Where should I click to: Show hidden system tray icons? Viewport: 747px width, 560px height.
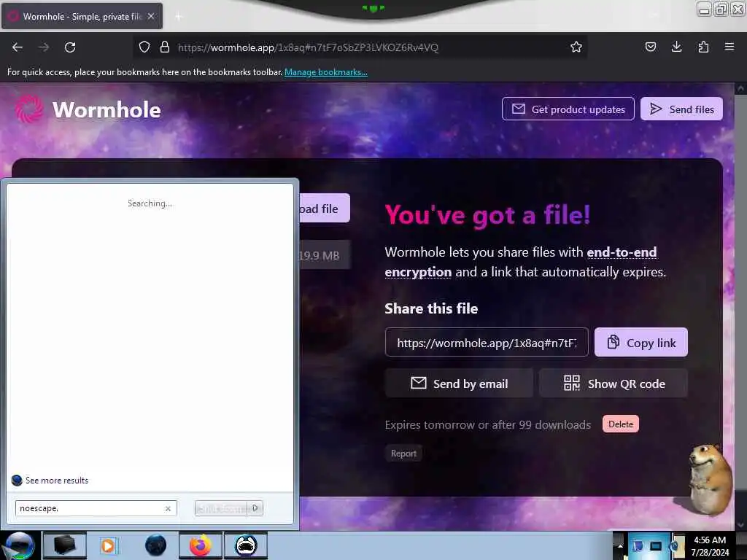click(620, 546)
